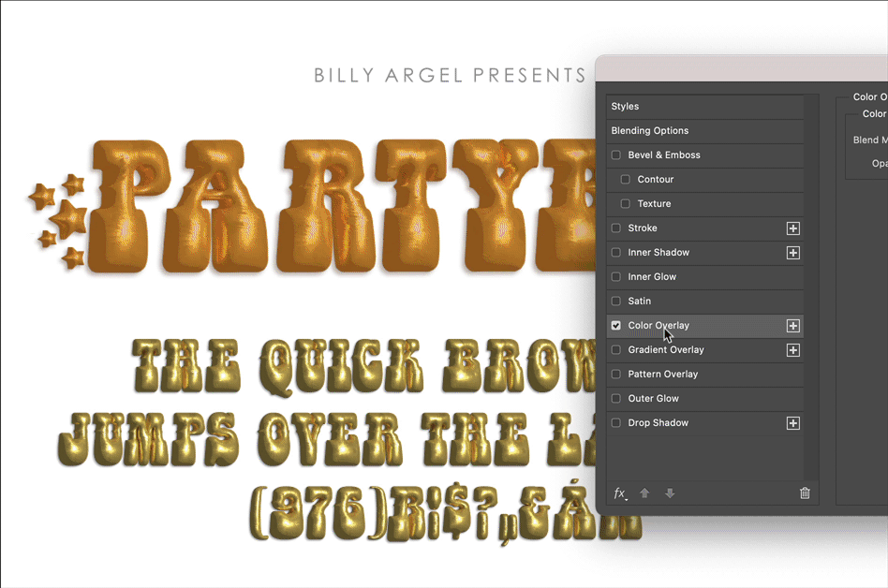Check the Texture option box

(x=625, y=204)
